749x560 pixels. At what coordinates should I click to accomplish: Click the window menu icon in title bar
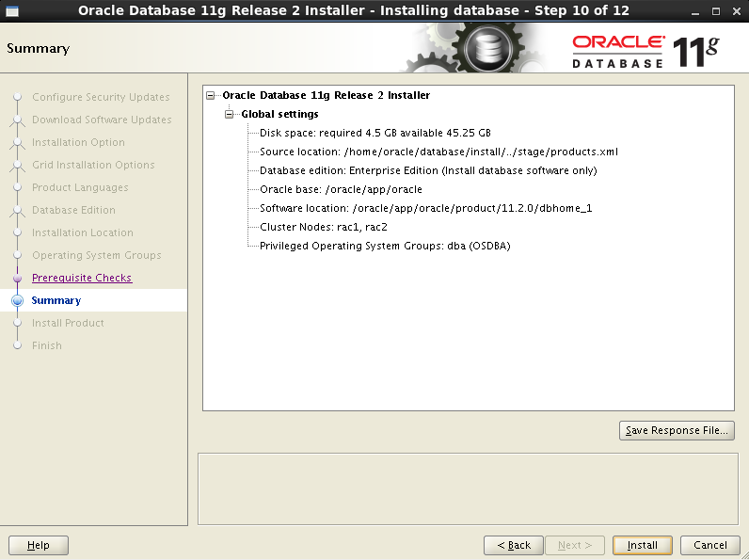click(12, 11)
